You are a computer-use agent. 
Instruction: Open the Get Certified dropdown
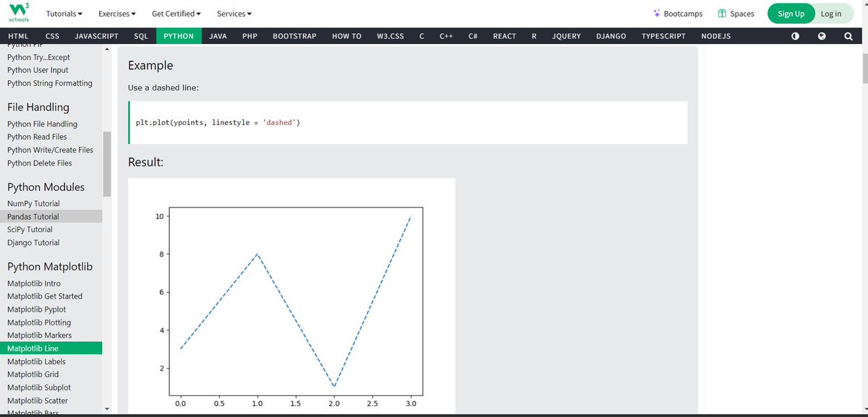click(176, 14)
